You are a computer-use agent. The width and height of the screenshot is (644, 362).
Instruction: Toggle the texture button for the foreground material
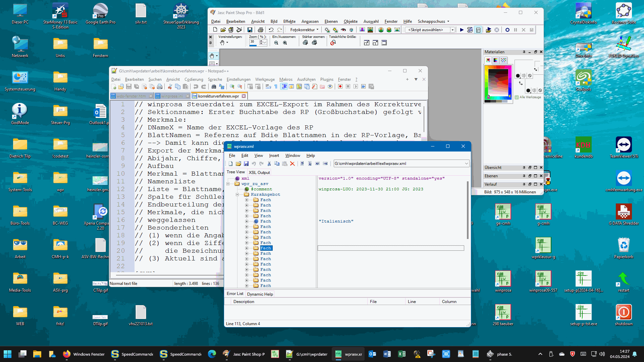pyautogui.click(x=524, y=76)
